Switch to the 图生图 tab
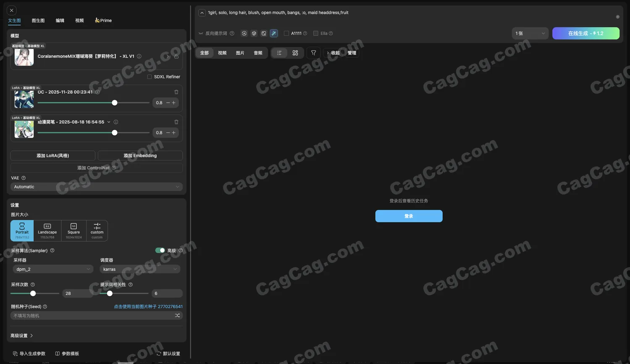Screen dimensions: 630x364 click(38, 21)
